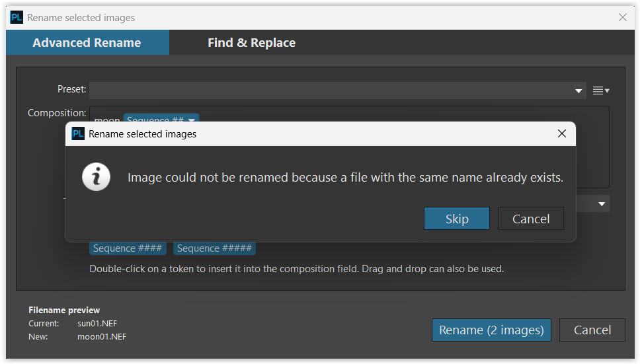Click the PL logo in main title bar

pos(17,18)
